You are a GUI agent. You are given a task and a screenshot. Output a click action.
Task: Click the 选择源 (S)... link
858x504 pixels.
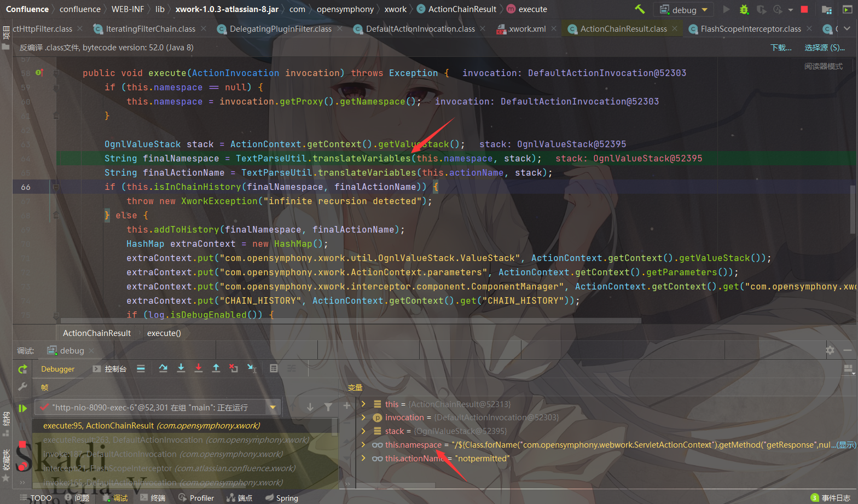pos(825,48)
